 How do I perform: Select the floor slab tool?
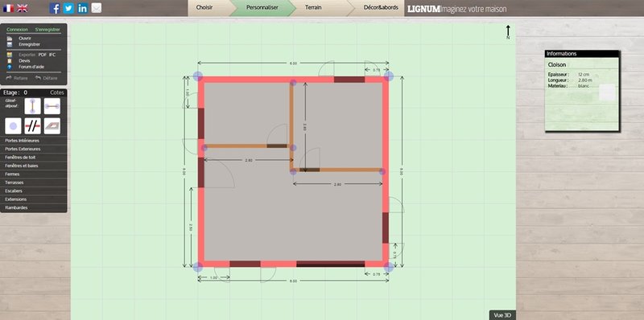(52, 126)
